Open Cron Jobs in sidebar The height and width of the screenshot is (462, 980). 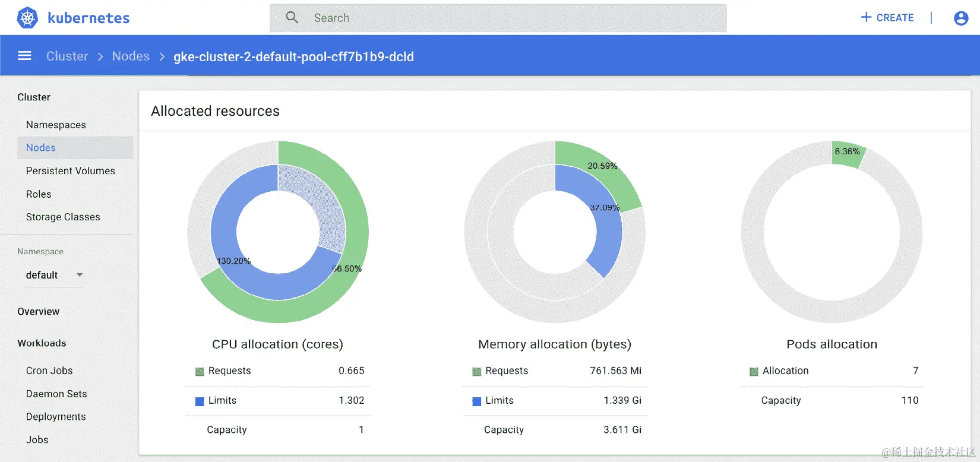coord(49,371)
